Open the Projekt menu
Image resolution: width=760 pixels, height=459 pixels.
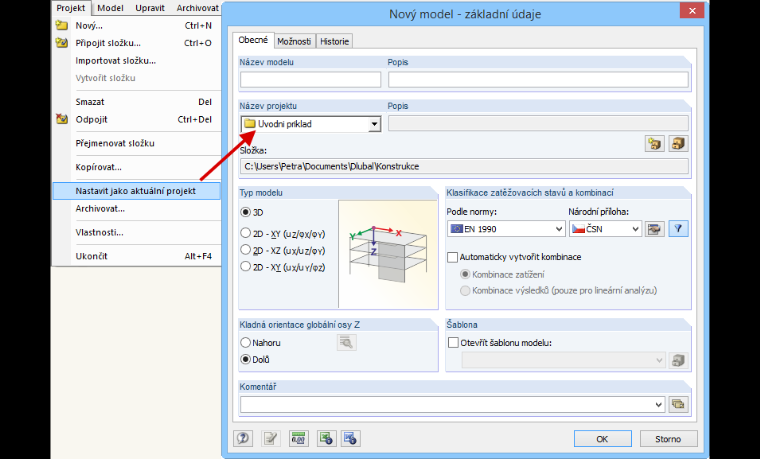pyautogui.click(x=71, y=8)
